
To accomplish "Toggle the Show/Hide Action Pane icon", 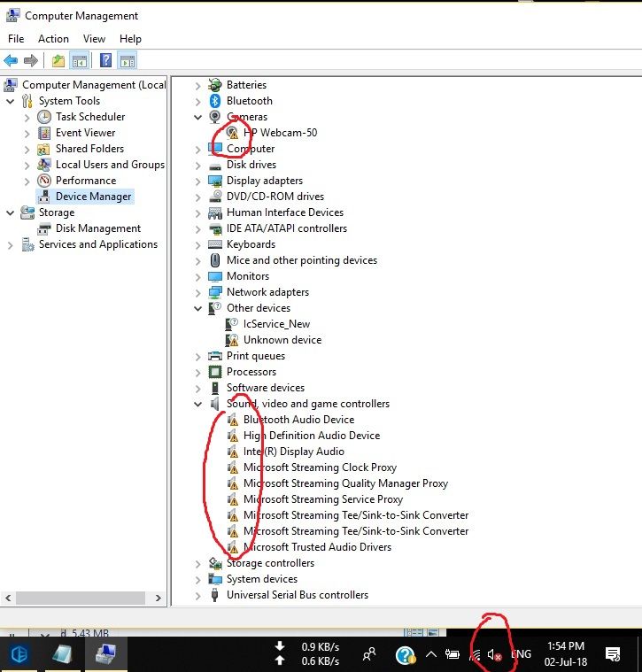I will [x=128, y=60].
